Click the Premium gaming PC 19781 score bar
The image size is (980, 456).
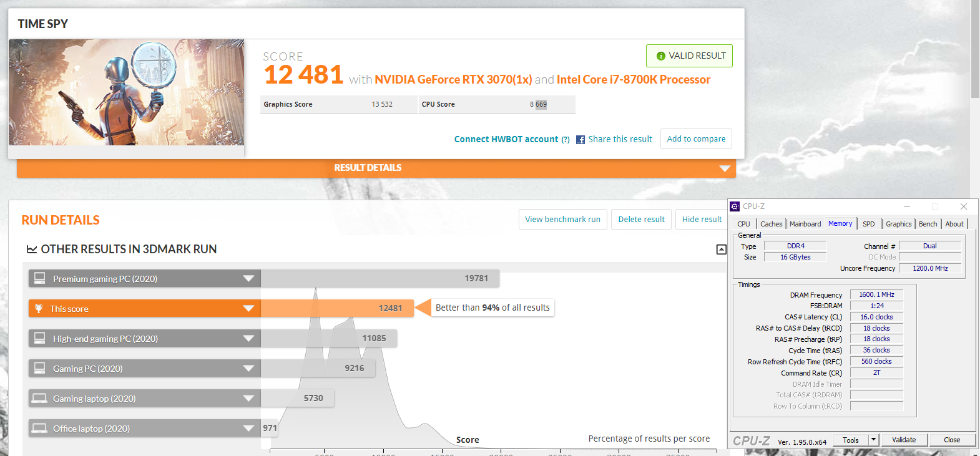380,278
